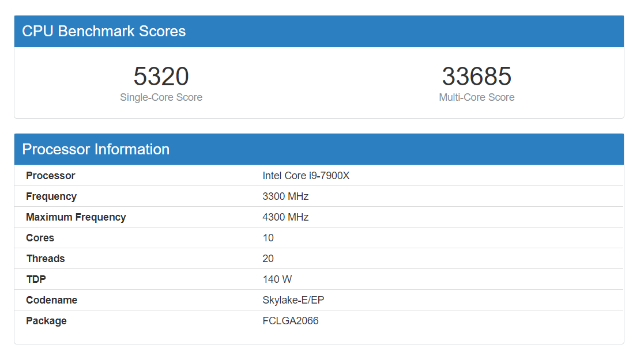The width and height of the screenshot is (644, 360).
Task: Select the 5320 single-core value
Action: [161, 77]
